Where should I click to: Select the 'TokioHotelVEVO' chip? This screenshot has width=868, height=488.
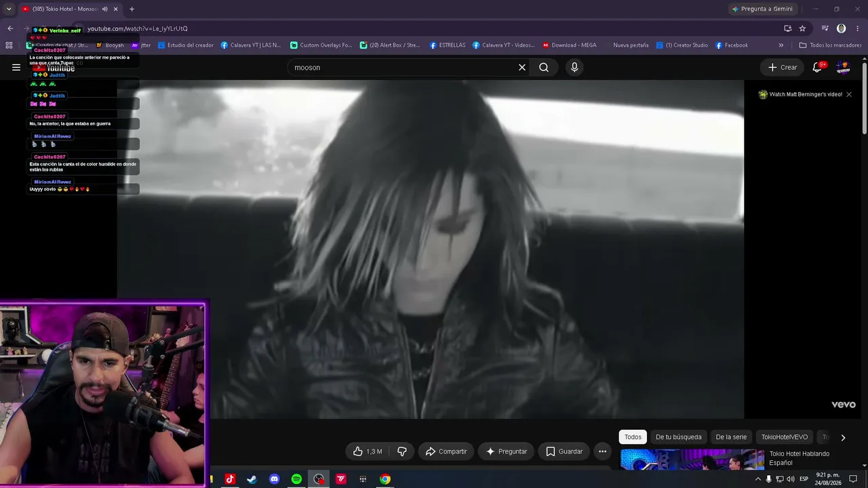(x=785, y=437)
